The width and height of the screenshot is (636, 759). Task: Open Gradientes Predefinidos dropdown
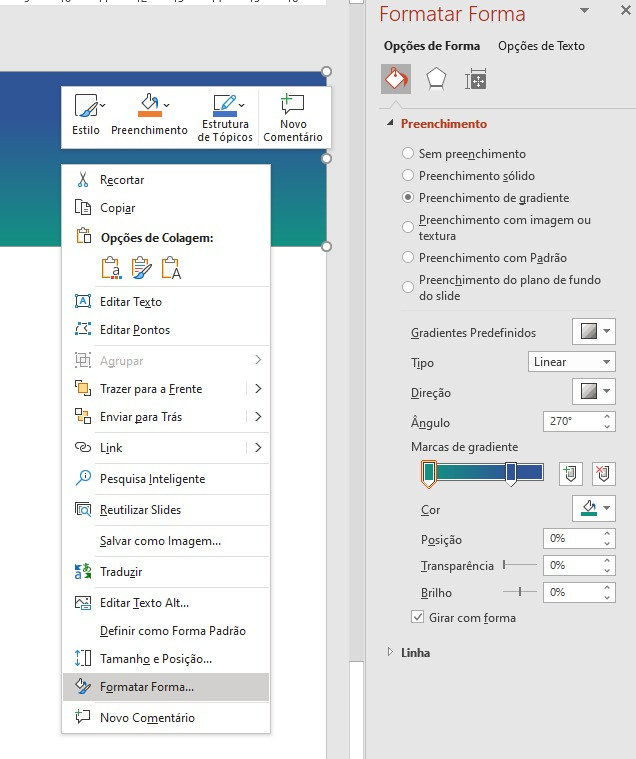tap(593, 332)
